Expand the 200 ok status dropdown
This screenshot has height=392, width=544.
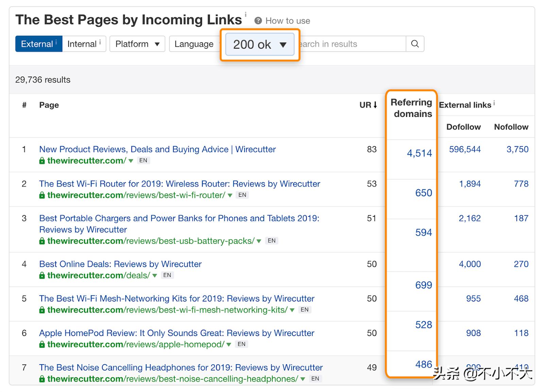tap(260, 44)
